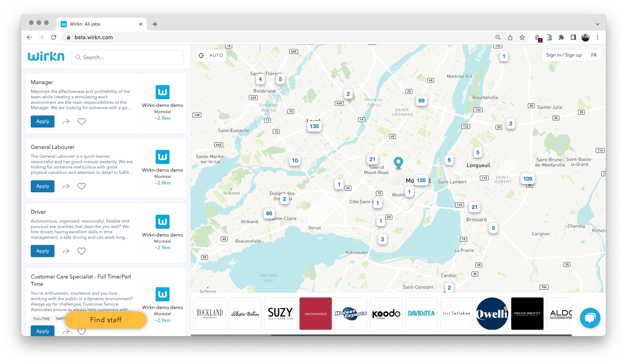Click Apply on the Manager job

[42, 121]
